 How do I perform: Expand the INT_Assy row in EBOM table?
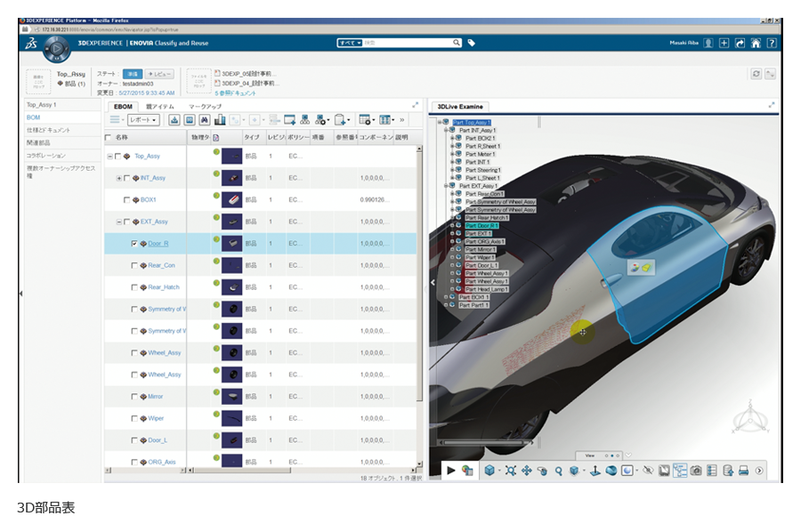coord(119,178)
